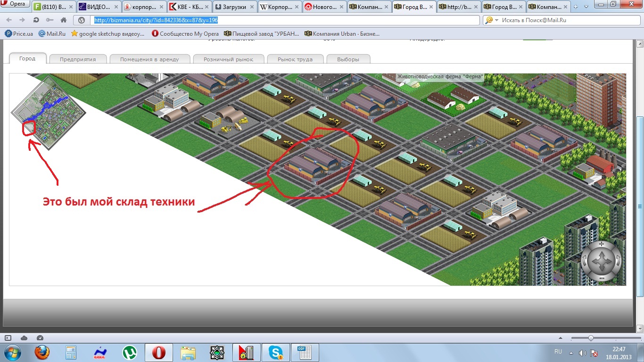The height and width of the screenshot is (362, 644).
Task: Click the Opera Link cloud icon
Action: point(24,338)
